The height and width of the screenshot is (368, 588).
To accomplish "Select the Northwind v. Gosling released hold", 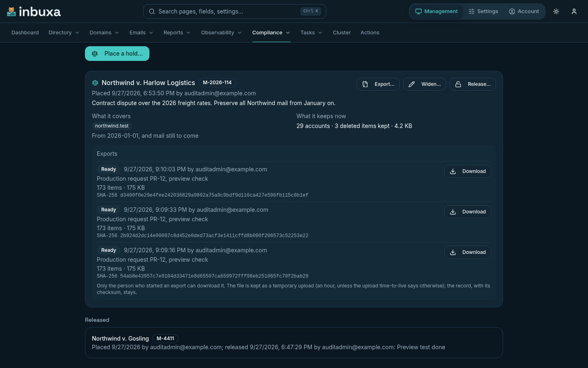I will point(294,343).
